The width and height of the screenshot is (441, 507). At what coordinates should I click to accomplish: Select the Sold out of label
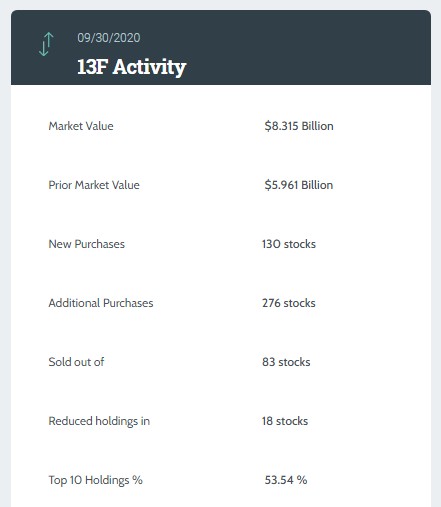point(76,362)
